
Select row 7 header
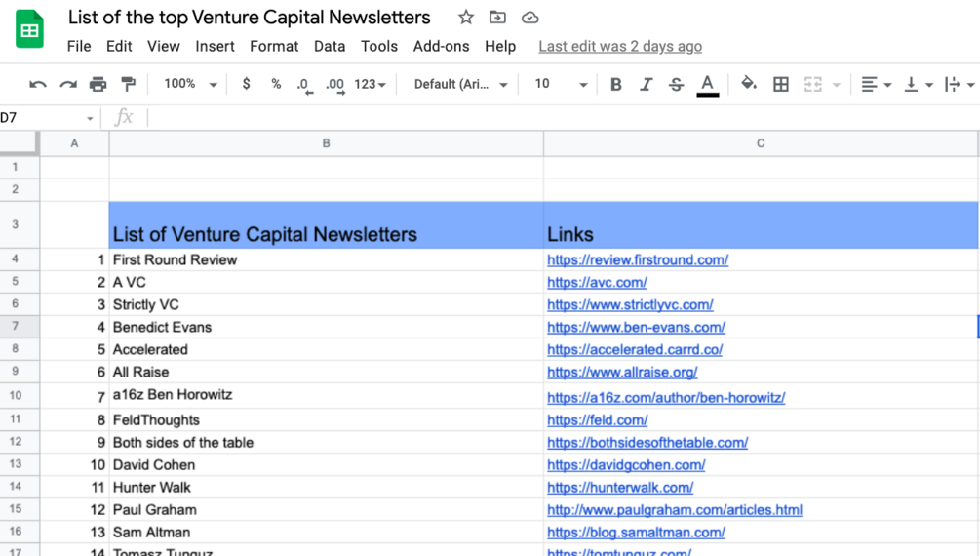point(20,327)
